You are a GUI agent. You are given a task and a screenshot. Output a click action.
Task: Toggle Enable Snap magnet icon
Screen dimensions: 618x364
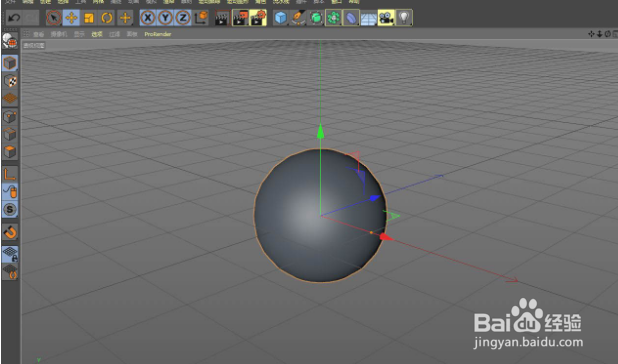click(10, 232)
